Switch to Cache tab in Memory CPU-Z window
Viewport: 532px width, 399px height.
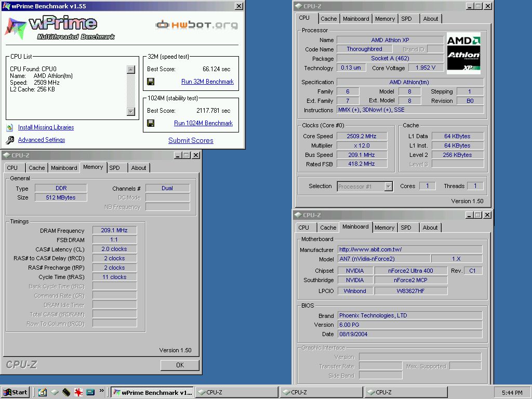tap(37, 168)
